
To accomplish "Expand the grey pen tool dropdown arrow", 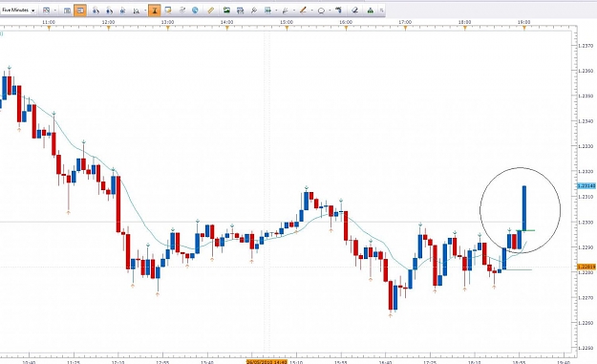I will coord(293,11).
